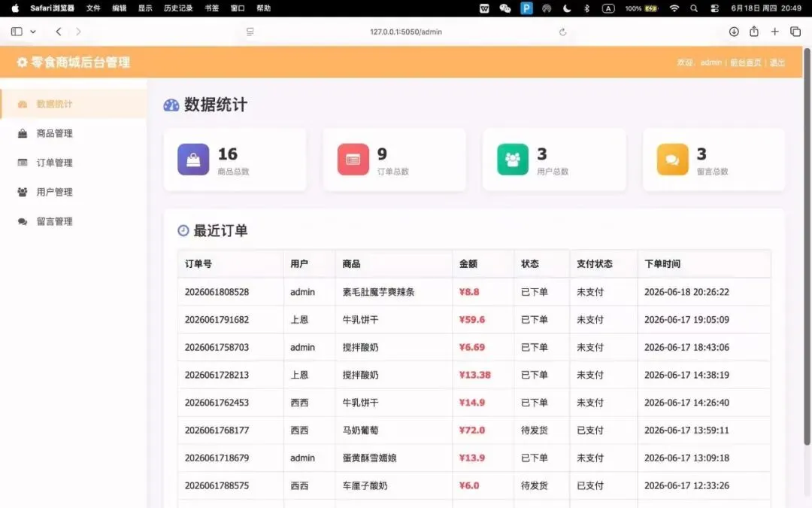
Task: Toggle Do Not Disturb moon icon
Action: 567,8
